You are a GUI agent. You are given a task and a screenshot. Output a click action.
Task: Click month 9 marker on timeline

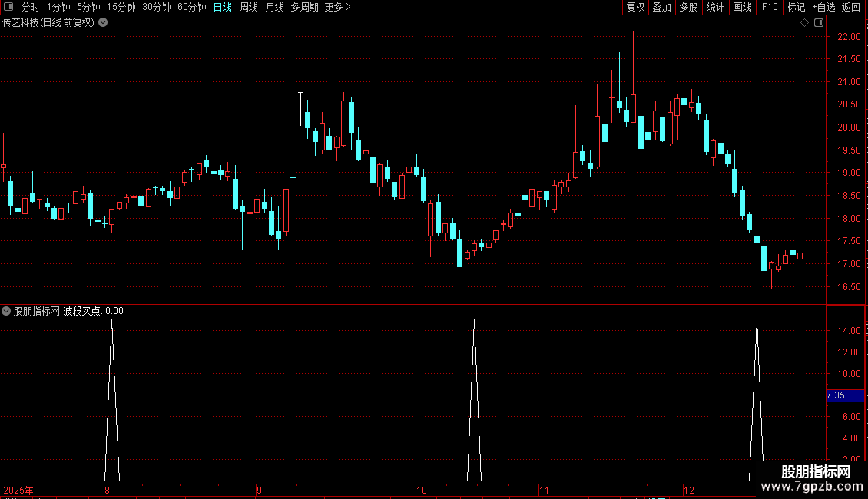click(x=259, y=490)
